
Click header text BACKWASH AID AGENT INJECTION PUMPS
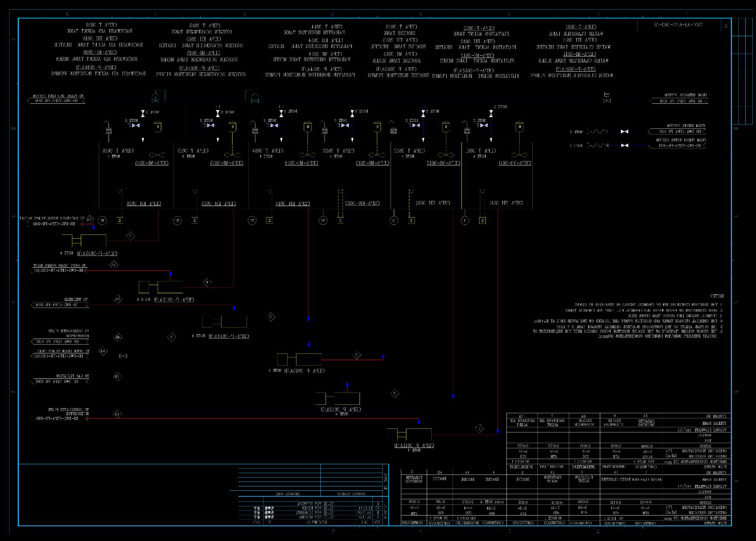99,73
